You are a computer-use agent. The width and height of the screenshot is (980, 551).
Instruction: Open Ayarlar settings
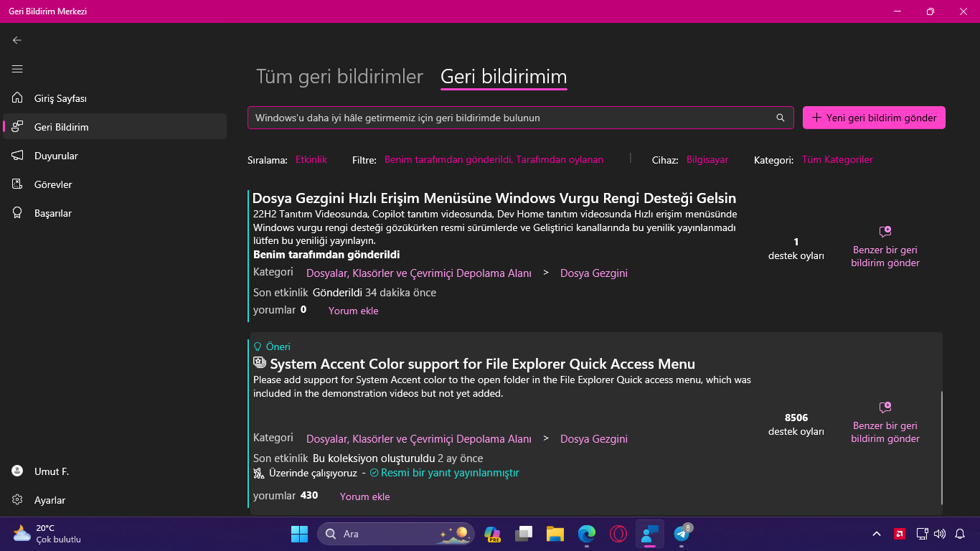tap(115, 500)
